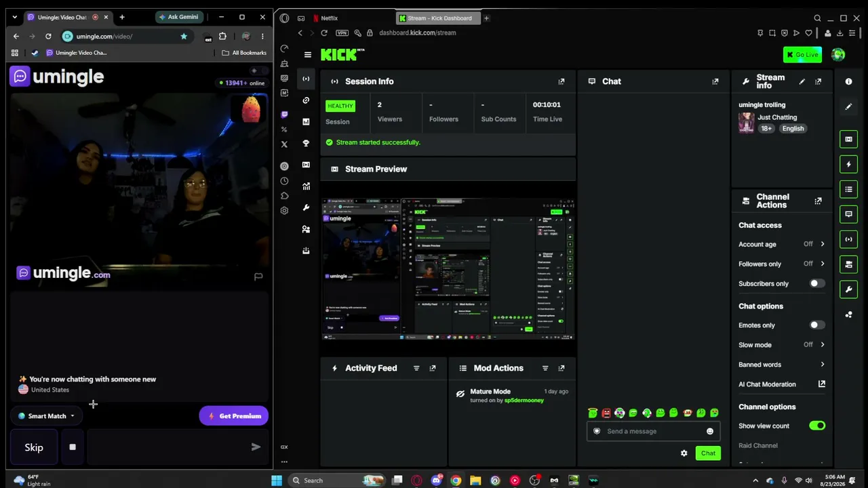This screenshot has width=868, height=488.
Task: Open Discord from the taskbar
Action: pyautogui.click(x=436, y=481)
